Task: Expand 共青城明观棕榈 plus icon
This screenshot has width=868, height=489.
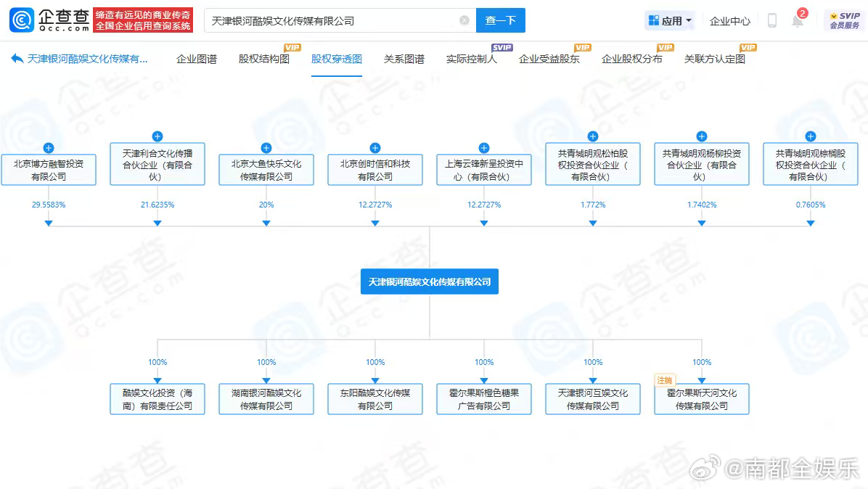Action: (811, 136)
